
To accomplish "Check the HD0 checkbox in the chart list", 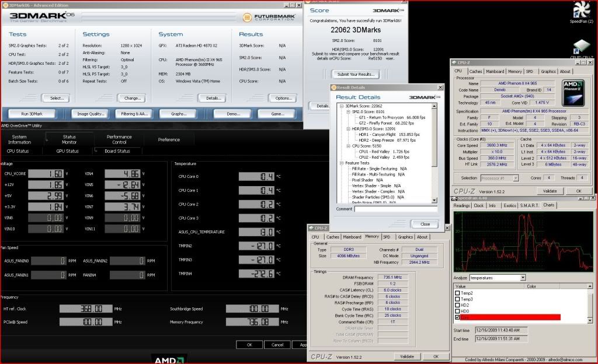I will click(x=457, y=311).
